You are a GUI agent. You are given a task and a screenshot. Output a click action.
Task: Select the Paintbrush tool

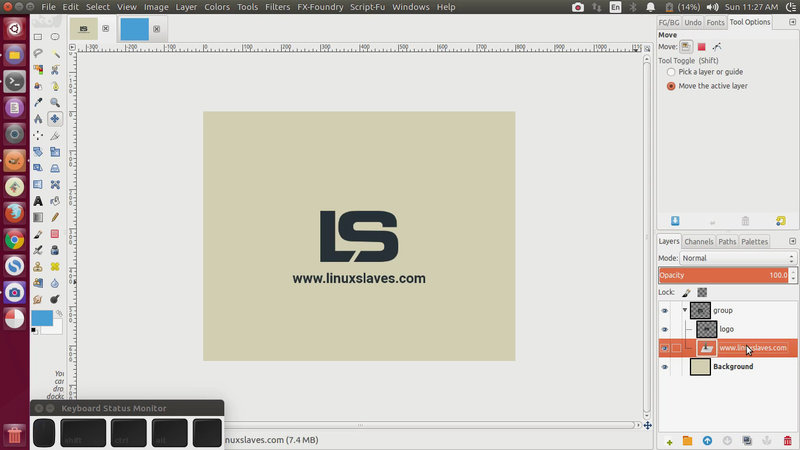point(38,234)
